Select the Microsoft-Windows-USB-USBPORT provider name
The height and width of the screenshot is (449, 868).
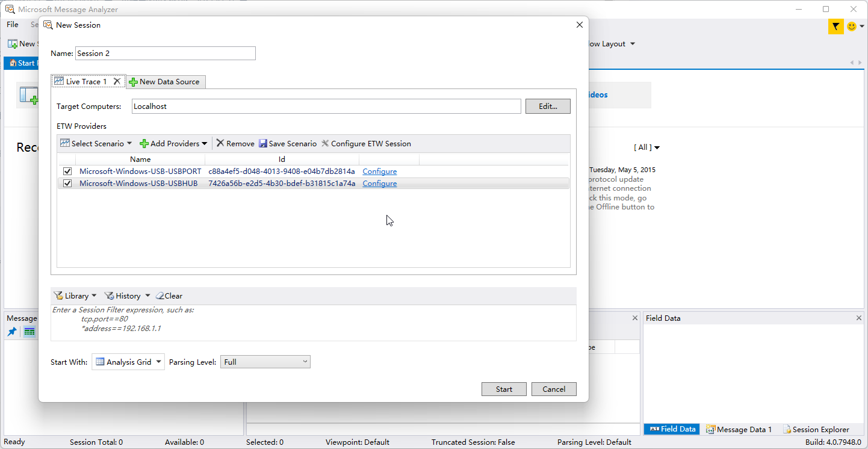140,172
